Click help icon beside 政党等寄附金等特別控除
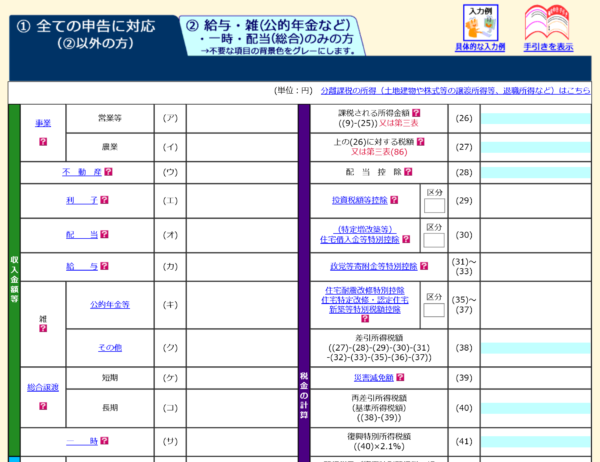Viewport: 600px width, 462px height. pos(424,266)
